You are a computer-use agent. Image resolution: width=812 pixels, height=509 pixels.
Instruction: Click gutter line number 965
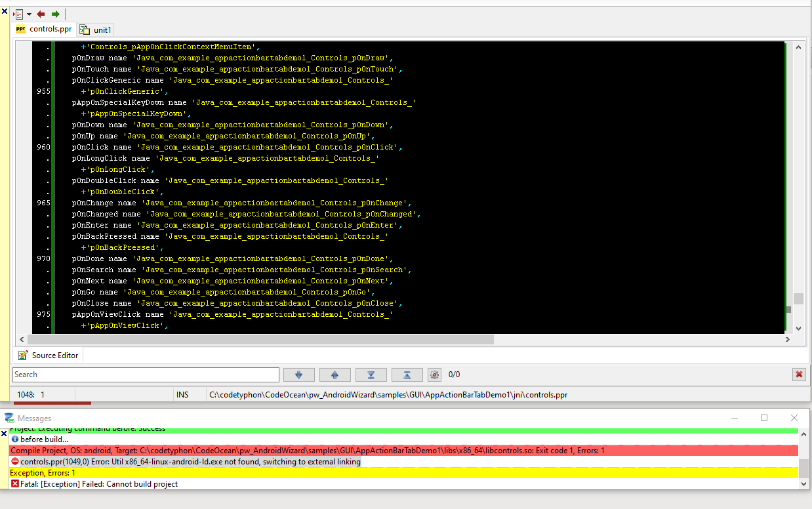(x=43, y=203)
